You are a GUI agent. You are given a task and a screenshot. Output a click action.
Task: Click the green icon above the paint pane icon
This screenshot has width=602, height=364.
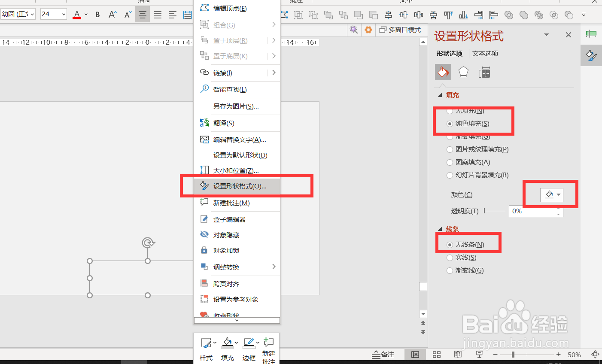tap(591, 34)
